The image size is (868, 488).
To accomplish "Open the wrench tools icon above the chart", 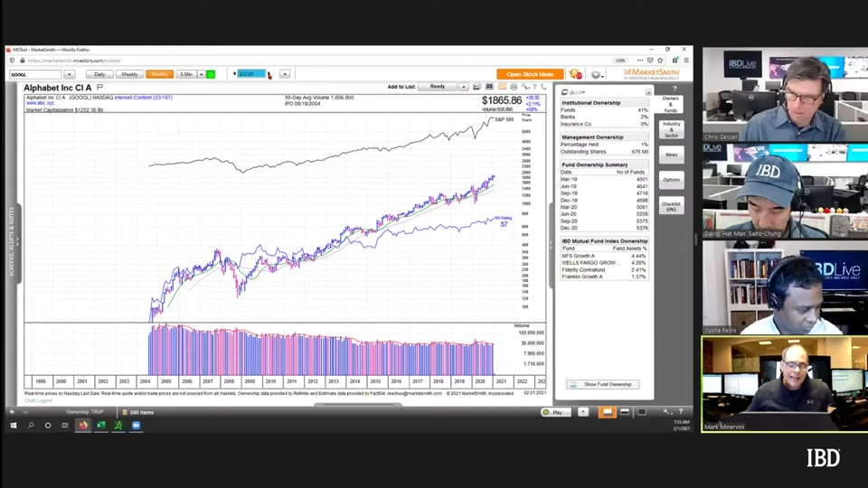I will [x=524, y=87].
